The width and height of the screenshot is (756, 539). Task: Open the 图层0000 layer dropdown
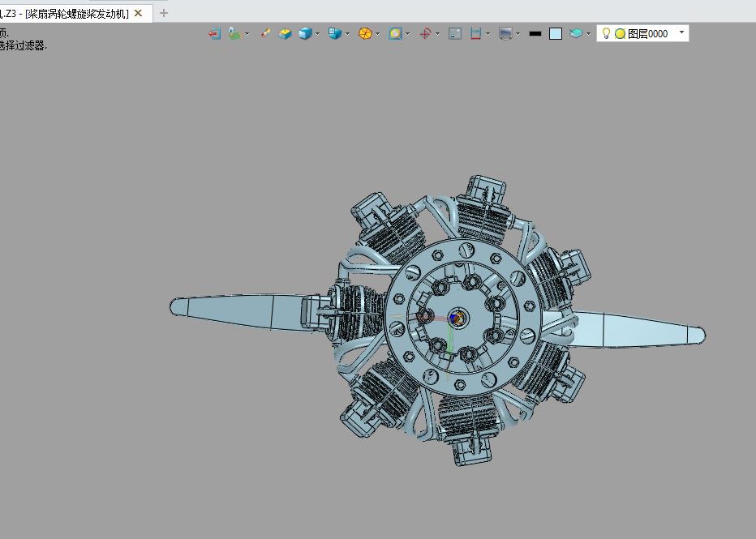681,32
